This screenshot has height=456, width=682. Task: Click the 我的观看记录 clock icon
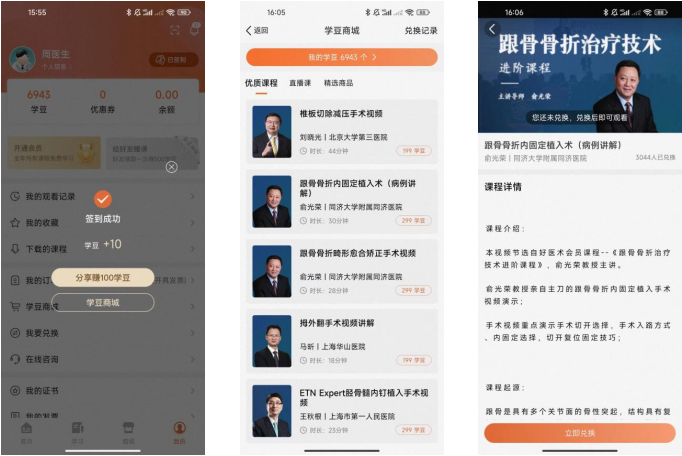15,196
